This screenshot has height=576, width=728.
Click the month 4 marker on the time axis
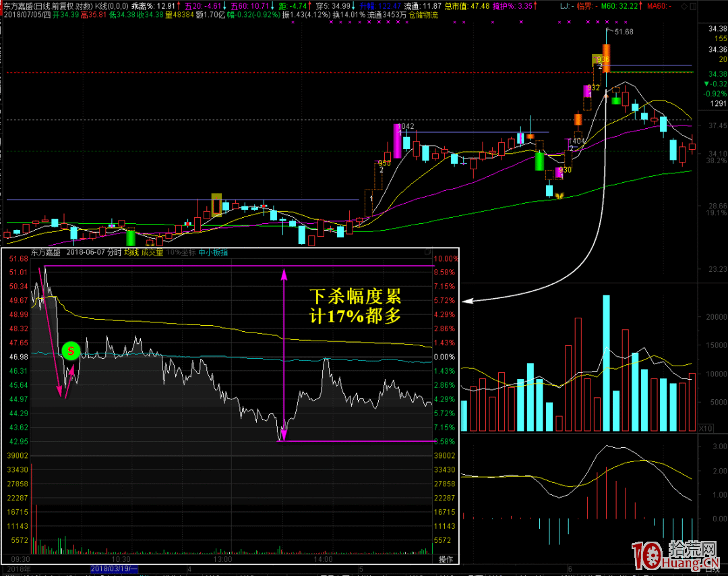point(189,569)
